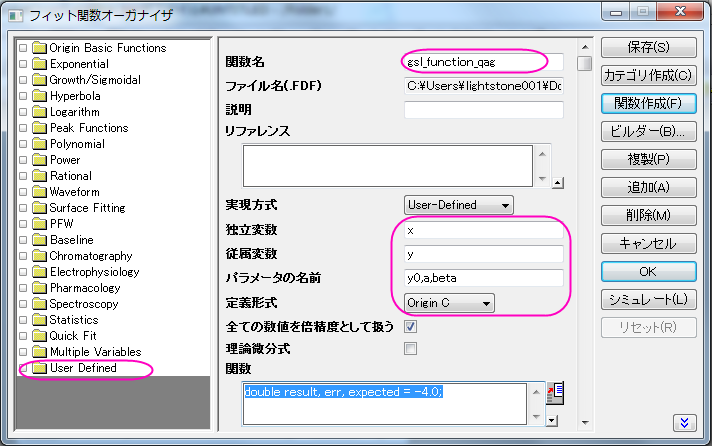The image size is (712, 446).
Task: Click the Peak Functions folder icon
Action: pyautogui.click(x=40, y=128)
